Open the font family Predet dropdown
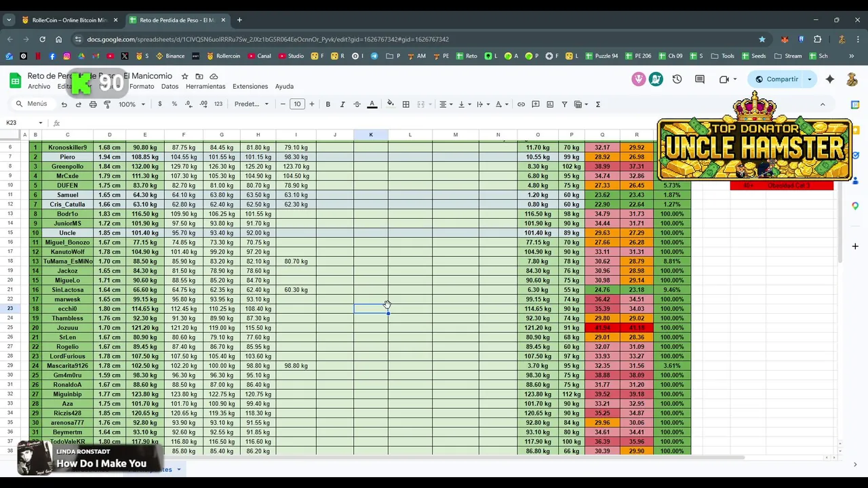Viewport: 868px width, 488px height. (252, 104)
